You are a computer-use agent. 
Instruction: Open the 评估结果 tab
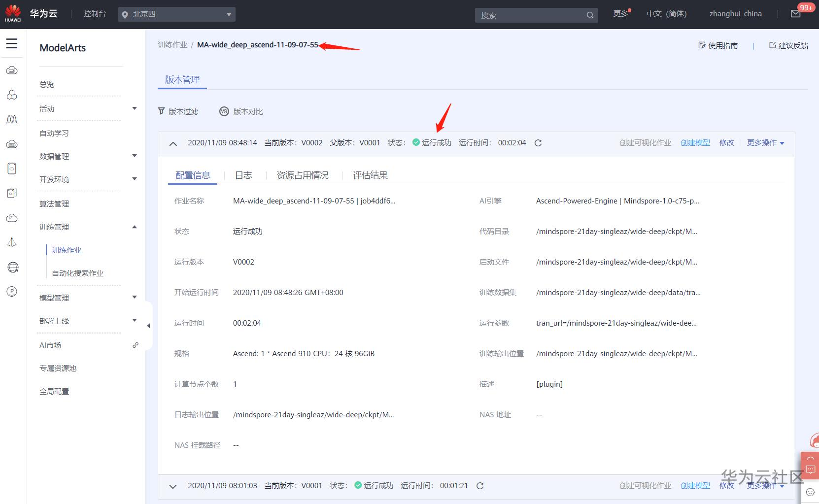pyautogui.click(x=370, y=175)
